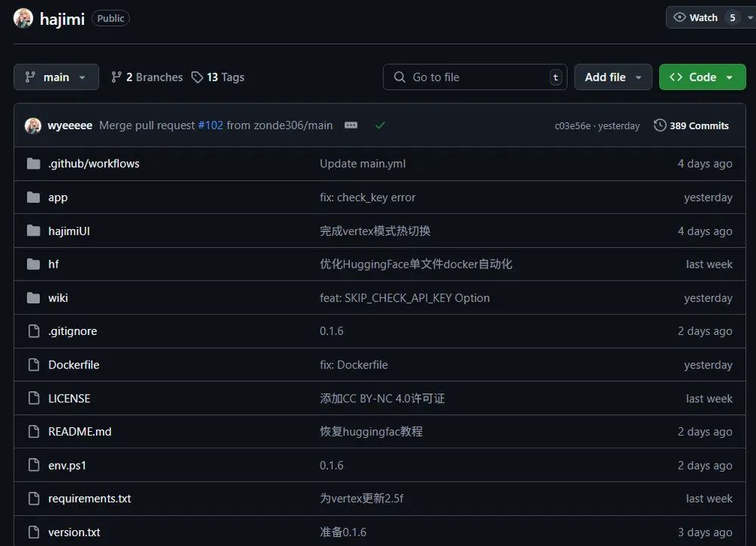This screenshot has width=756, height=546.
Task: Click the tag icon next to 13 Tags
Action: tap(197, 76)
